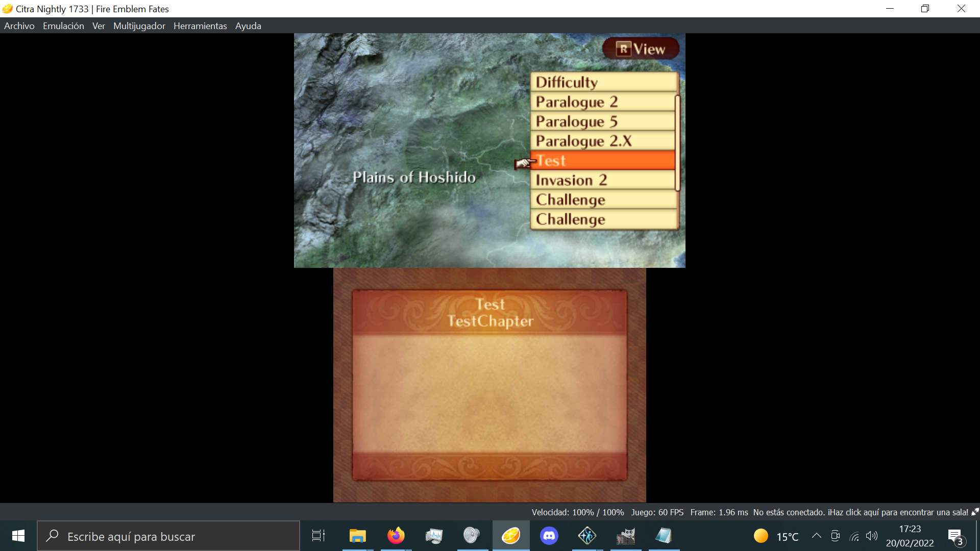Image resolution: width=980 pixels, height=551 pixels.
Task: Click the 'No estás conectado' room finder link
Action: 861,512
